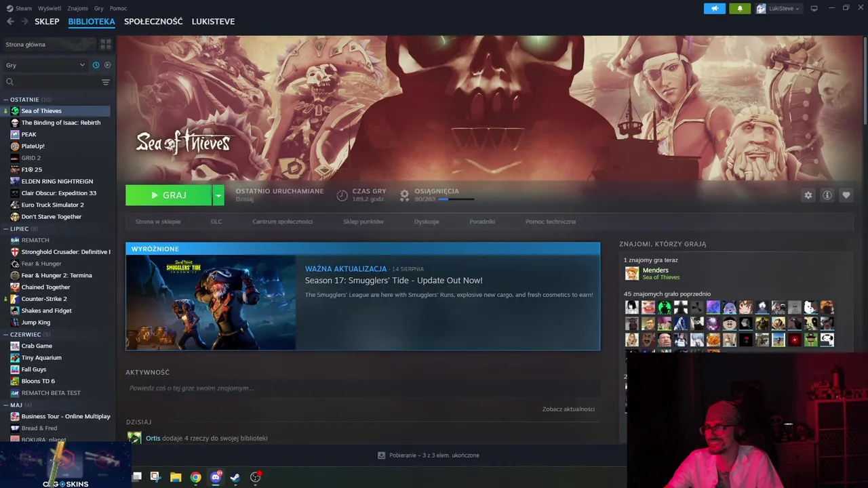Open notifications bell icon

point(740,8)
